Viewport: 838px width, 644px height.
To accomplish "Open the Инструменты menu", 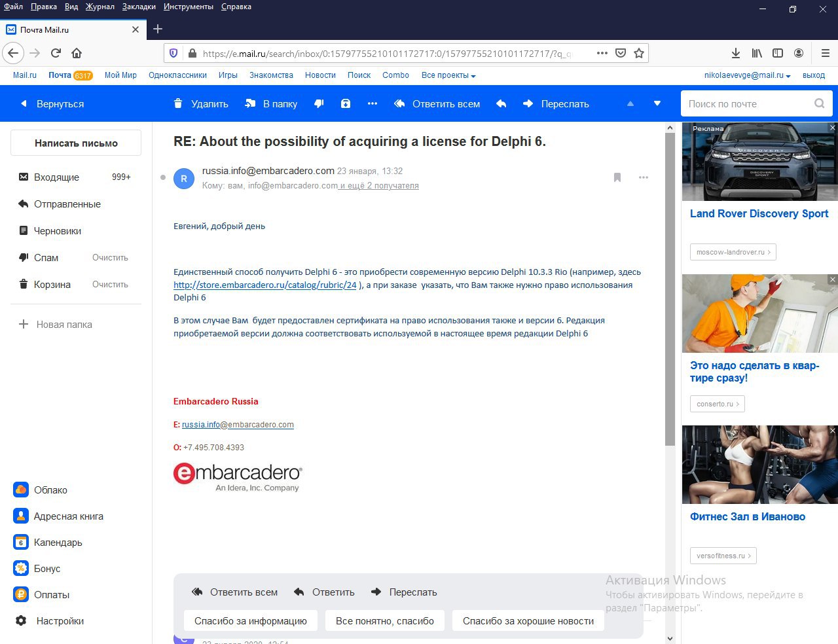I will pyautogui.click(x=189, y=7).
